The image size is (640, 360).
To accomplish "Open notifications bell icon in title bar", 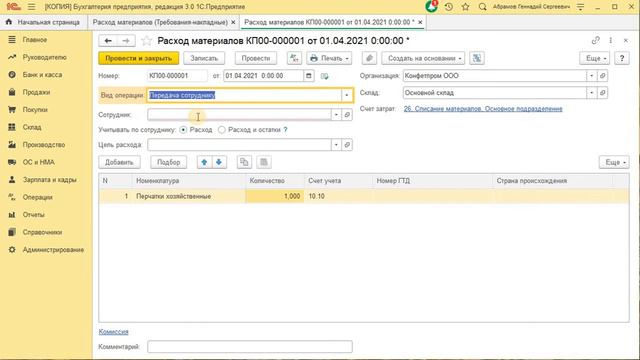I will 431,7.
